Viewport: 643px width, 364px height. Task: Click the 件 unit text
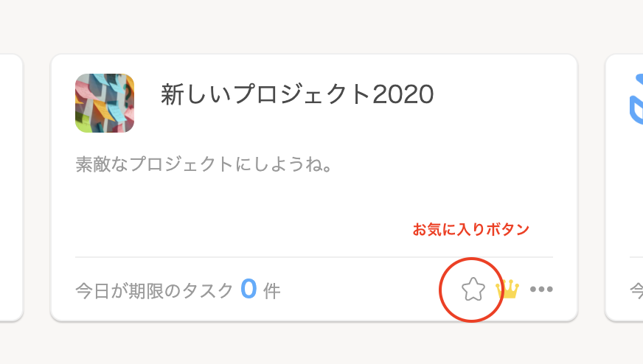coord(272,292)
